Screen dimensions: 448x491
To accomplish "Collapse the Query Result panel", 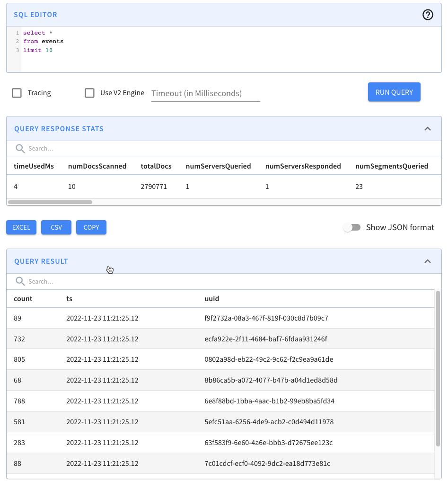I will 428,261.
